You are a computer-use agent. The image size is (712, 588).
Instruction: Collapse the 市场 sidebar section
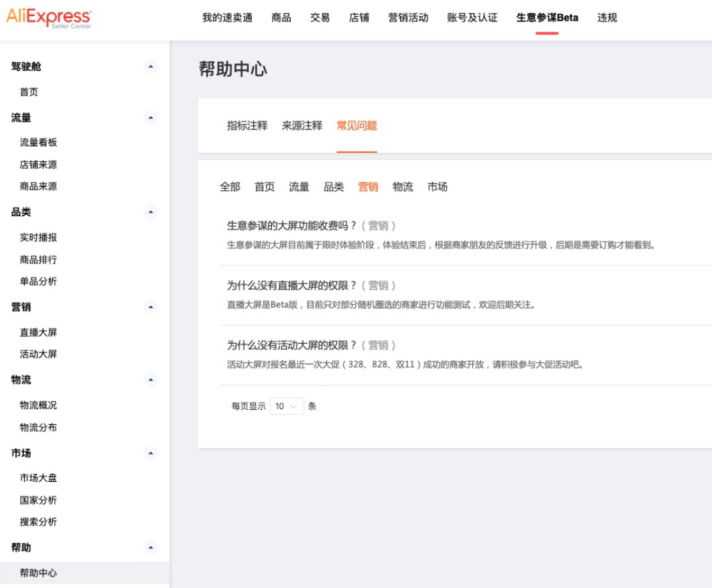(151, 453)
